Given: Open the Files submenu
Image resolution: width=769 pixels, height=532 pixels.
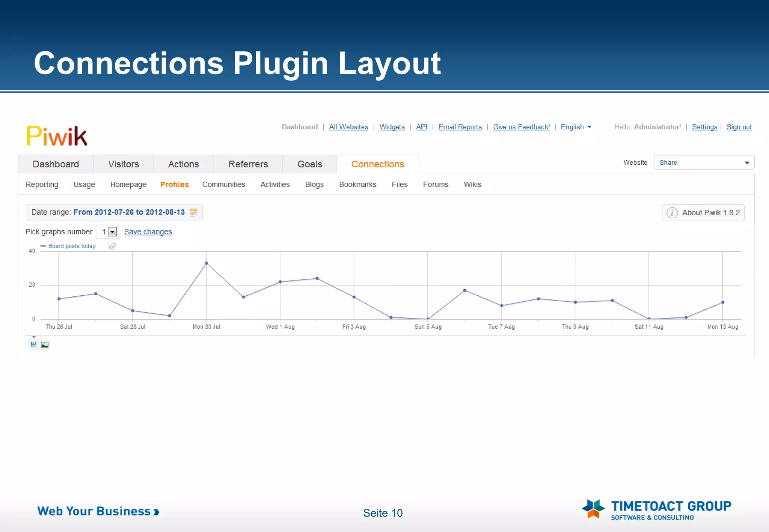Looking at the screenshot, I should point(400,185).
